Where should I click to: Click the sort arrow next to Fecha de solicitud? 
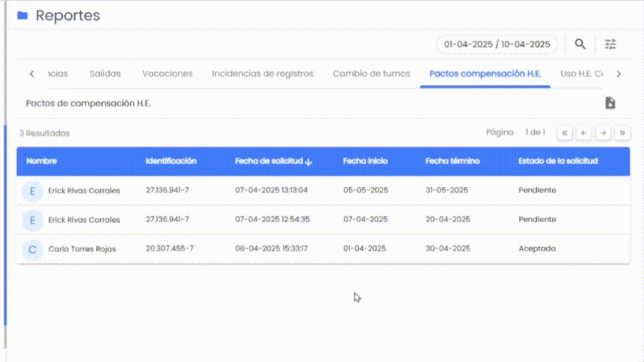click(x=309, y=162)
